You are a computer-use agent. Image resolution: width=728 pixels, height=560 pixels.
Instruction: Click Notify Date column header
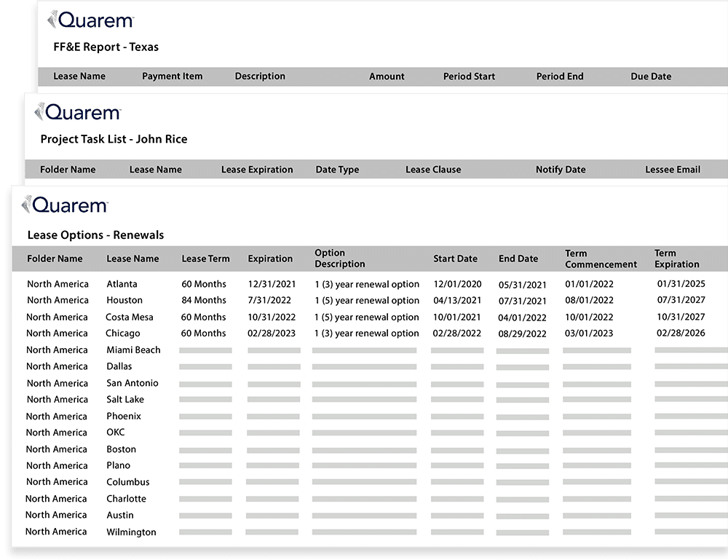tap(561, 170)
